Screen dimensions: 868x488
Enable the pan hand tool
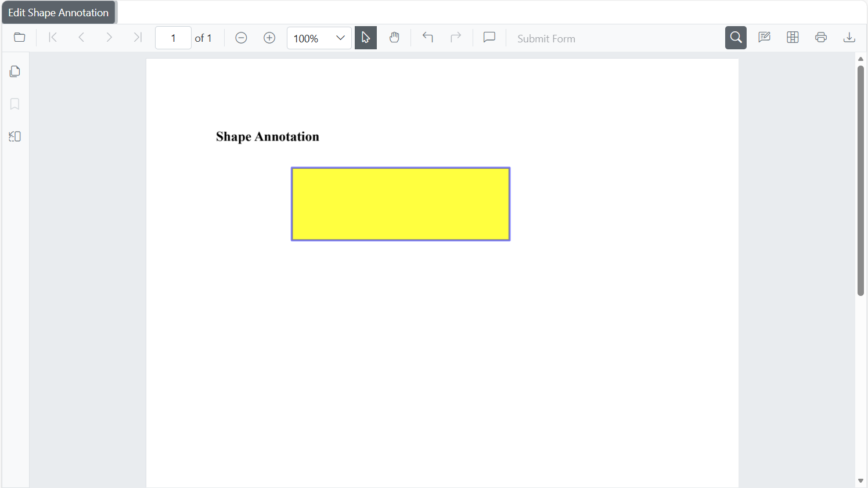click(x=394, y=38)
